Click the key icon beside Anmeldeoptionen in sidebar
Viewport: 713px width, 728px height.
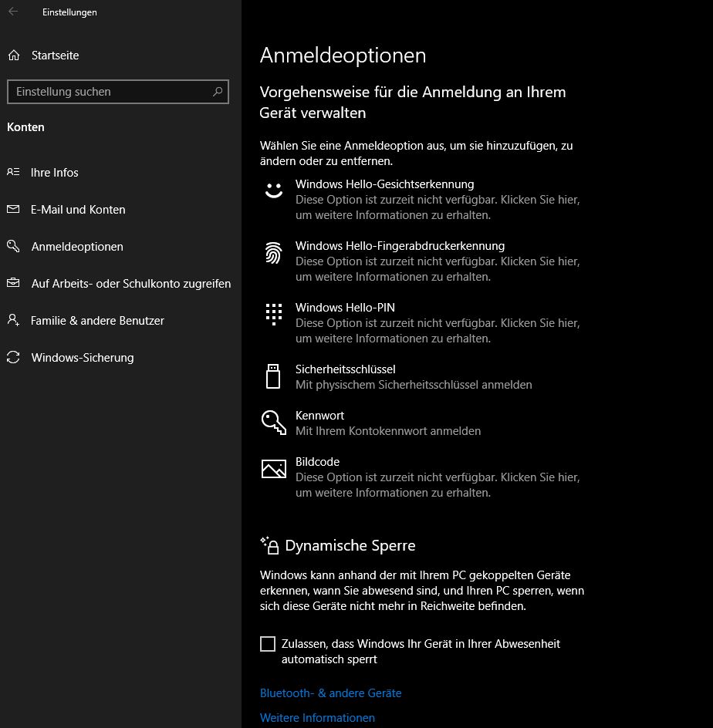(x=13, y=246)
